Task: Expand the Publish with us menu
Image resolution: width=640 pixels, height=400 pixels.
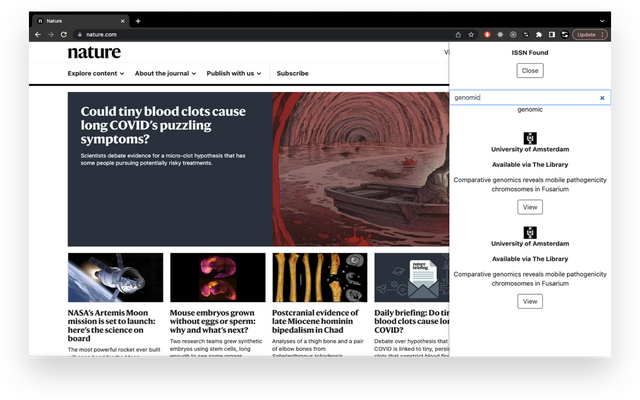Action: click(x=234, y=73)
